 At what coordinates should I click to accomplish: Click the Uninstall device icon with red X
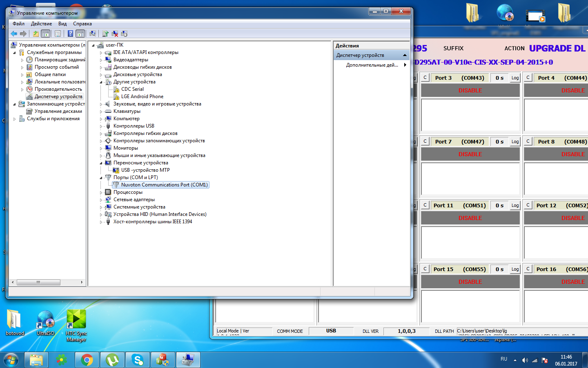pos(115,34)
